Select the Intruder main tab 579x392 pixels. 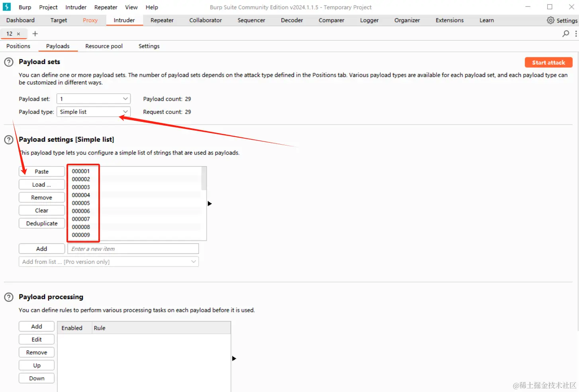click(124, 20)
